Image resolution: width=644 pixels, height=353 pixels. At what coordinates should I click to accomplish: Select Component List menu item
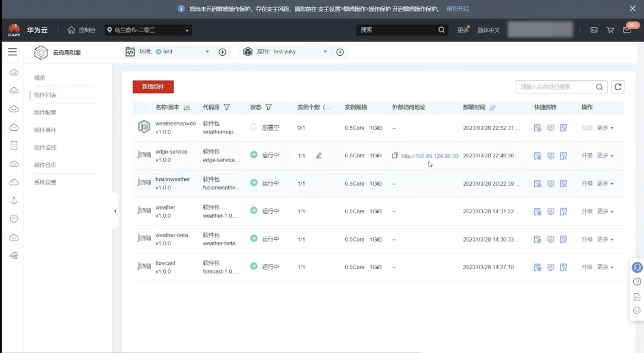45,95
